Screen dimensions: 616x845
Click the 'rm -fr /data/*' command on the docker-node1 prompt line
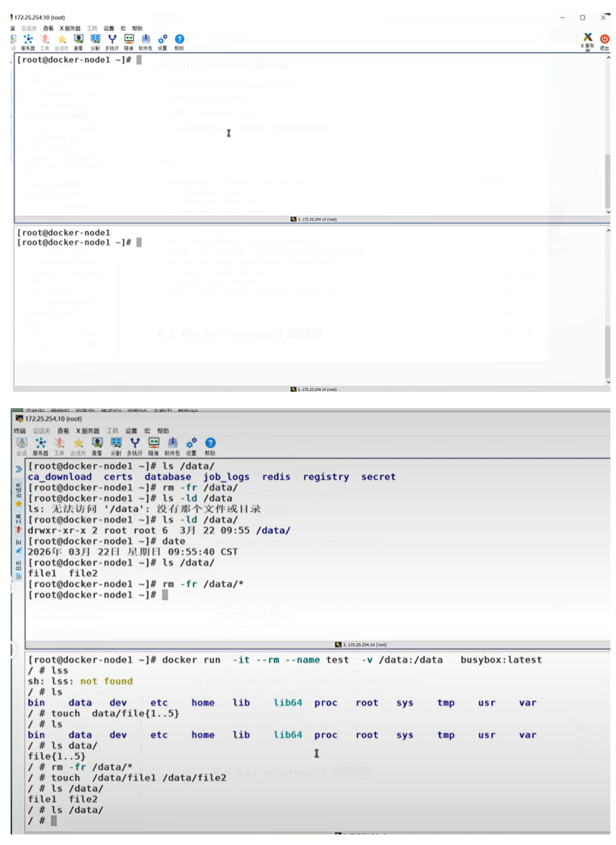203,584
